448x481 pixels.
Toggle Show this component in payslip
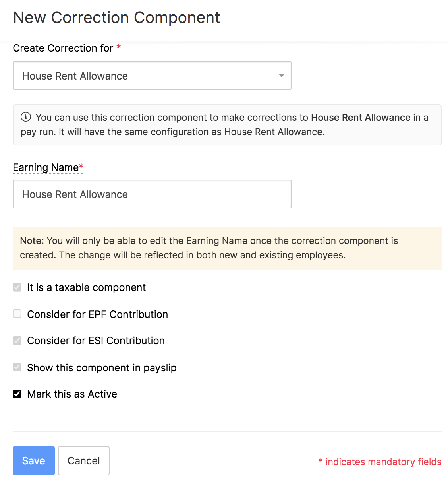17,367
